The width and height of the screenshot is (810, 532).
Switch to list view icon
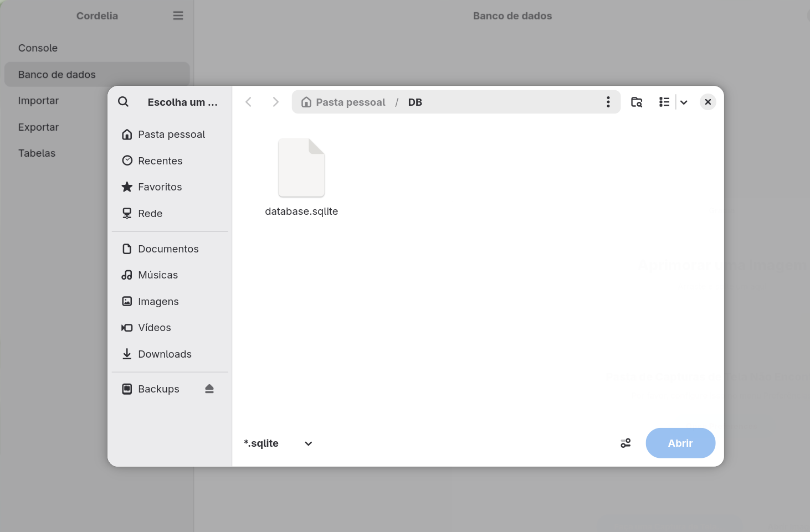pyautogui.click(x=664, y=102)
